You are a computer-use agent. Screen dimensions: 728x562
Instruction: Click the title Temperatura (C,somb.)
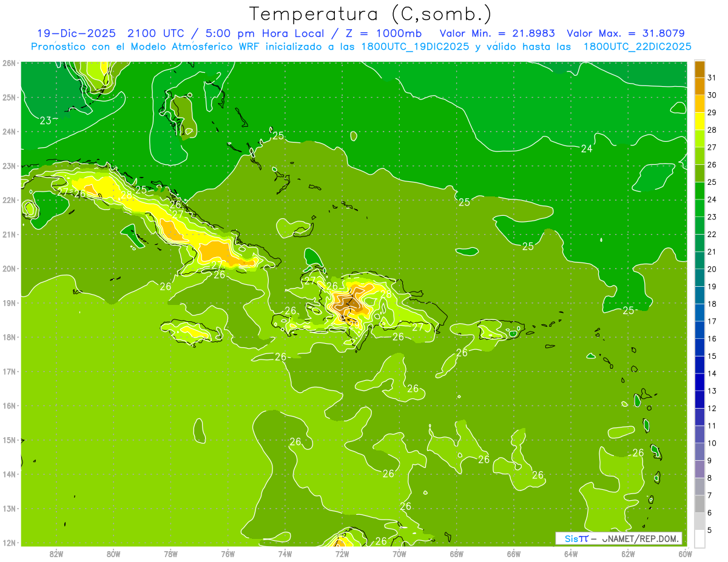point(371,14)
